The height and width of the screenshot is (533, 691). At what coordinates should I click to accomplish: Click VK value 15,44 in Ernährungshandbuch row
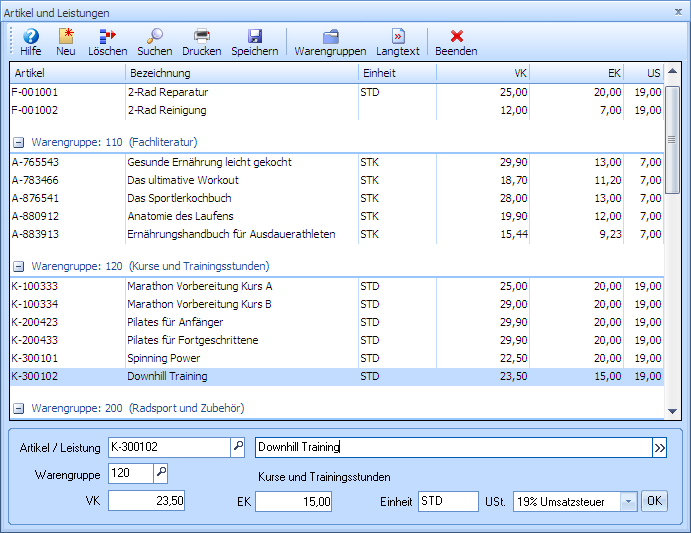pos(514,235)
